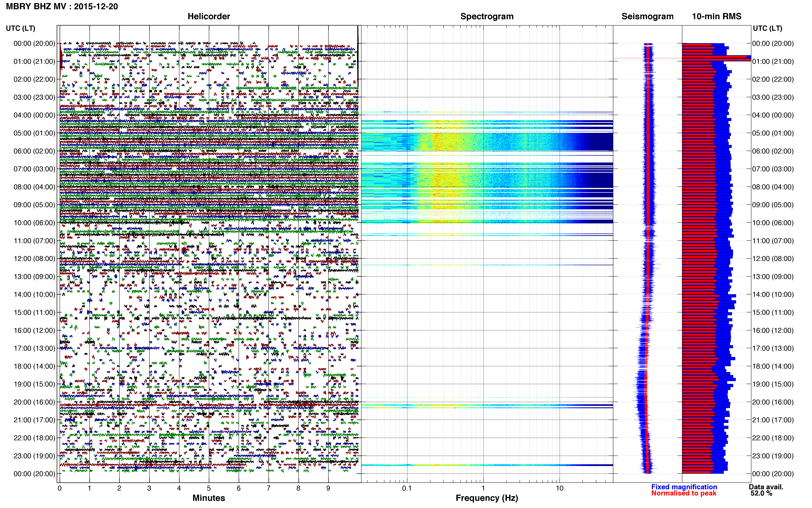Click right axis label '17:00 (13:00)'

[x=773, y=348]
